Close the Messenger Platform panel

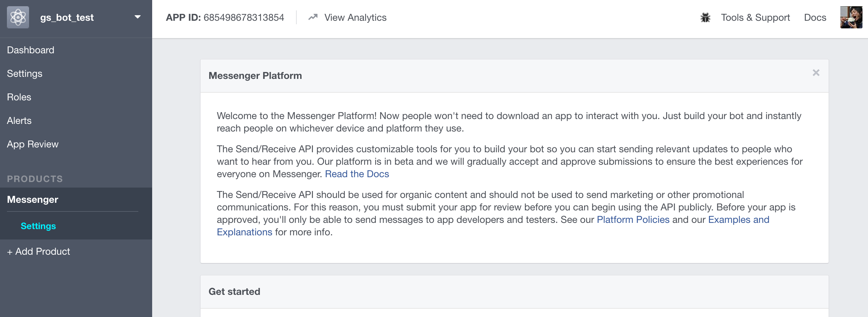click(x=816, y=73)
